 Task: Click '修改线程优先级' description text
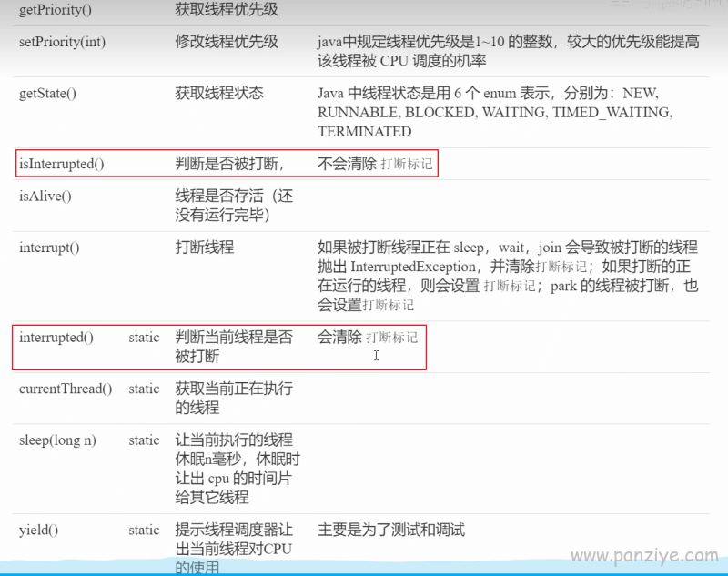tap(226, 42)
